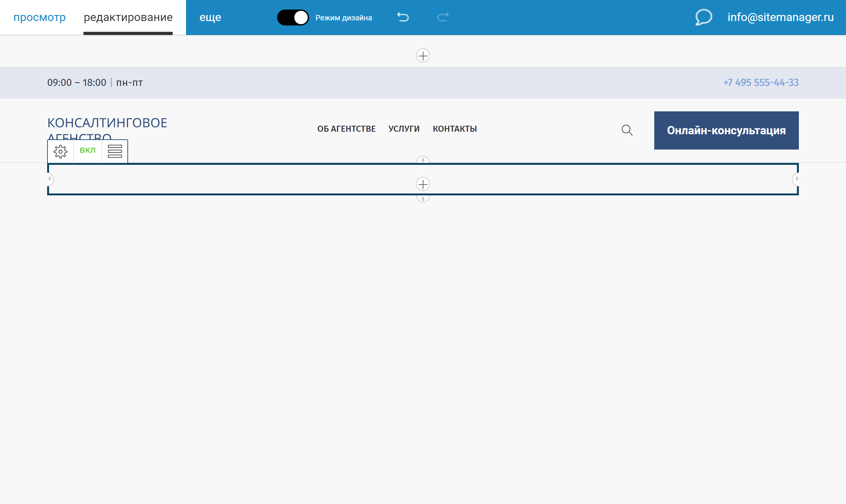Click the block layout rows icon

point(115,151)
